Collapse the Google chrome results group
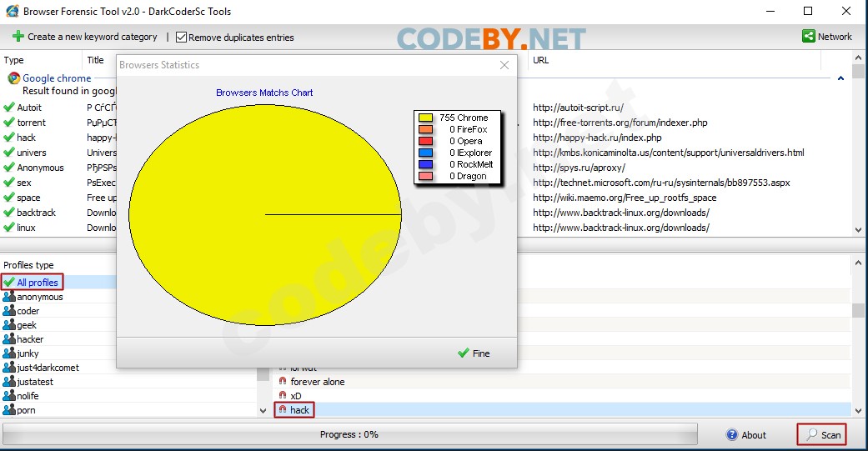868x451 pixels. (840, 78)
